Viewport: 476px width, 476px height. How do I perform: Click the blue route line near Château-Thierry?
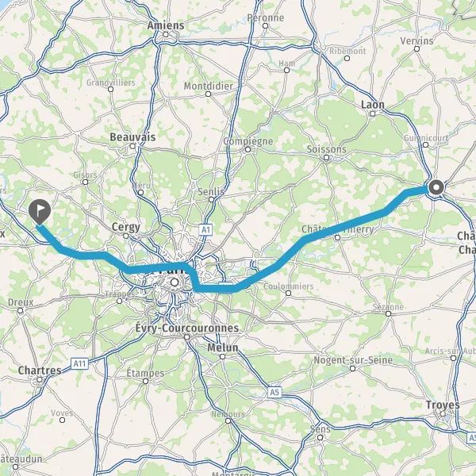pyautogui.click(x=343, y=226)
